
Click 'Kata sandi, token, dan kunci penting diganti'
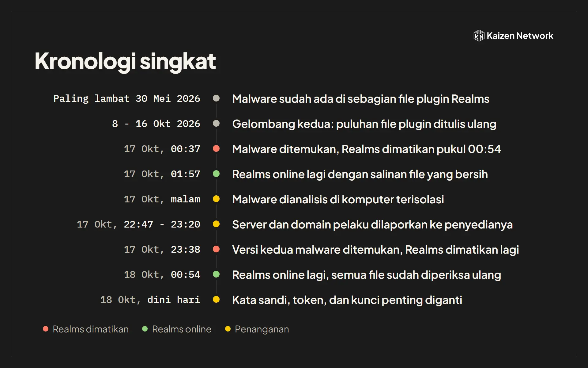click(x=347, y=300)
